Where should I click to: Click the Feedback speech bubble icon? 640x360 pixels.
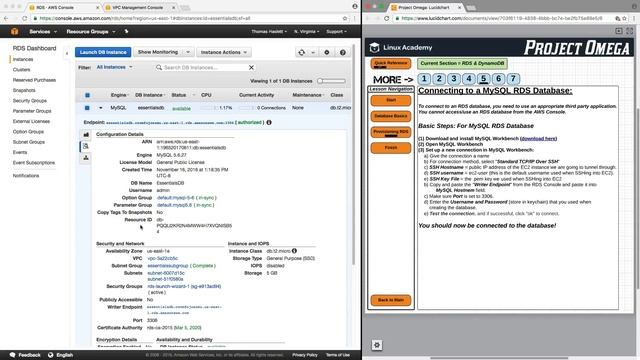coord(13,355)
